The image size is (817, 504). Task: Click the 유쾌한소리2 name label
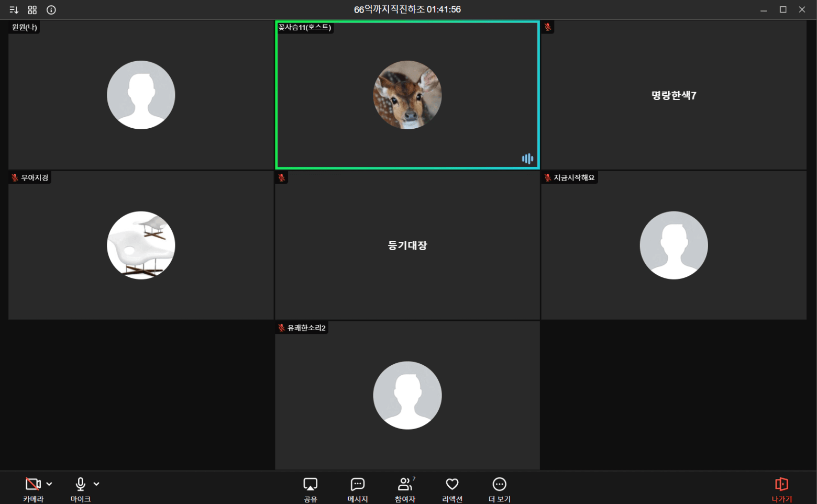pos(306,328)
